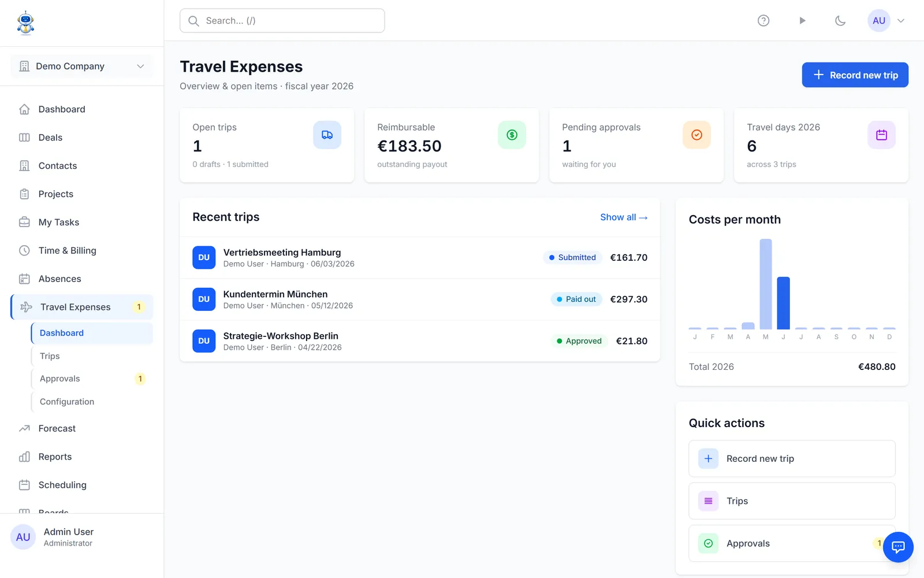Image resolution: width=924 pixels, height=578 pixels.
Task: Click the dark blue June bar in chart
Action: [x=783, y=303]
